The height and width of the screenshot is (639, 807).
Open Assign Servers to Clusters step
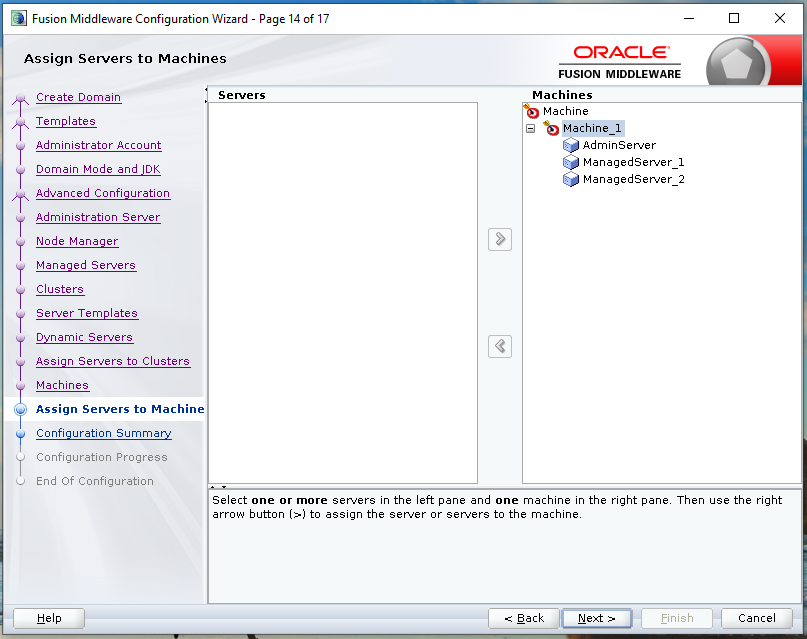pyautogui.click(x=113, y=361)
